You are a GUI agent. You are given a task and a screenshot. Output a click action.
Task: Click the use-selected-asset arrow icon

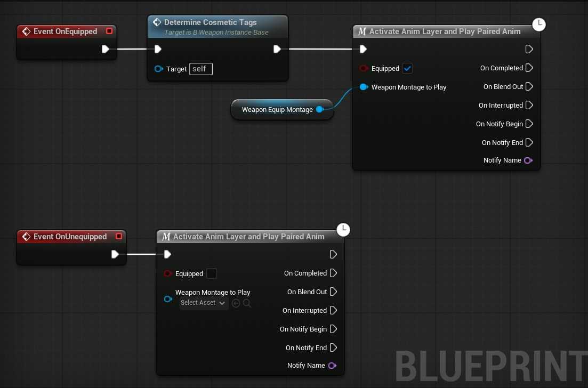point(236,303)
